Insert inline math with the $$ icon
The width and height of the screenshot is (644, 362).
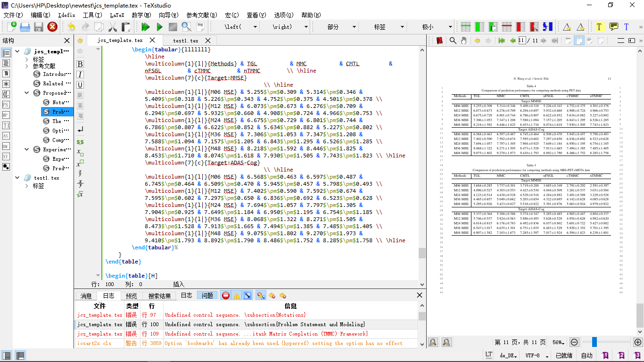point(80,141)
